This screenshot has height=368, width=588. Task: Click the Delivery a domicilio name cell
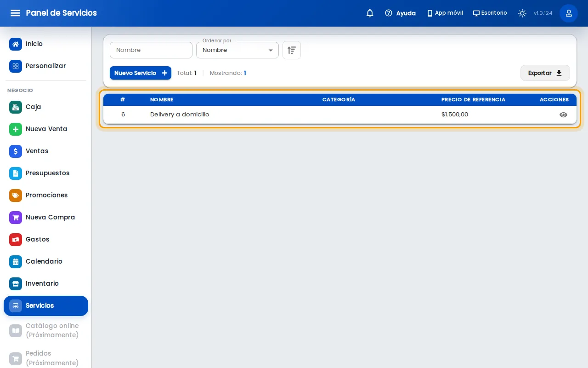pos(180,115)
